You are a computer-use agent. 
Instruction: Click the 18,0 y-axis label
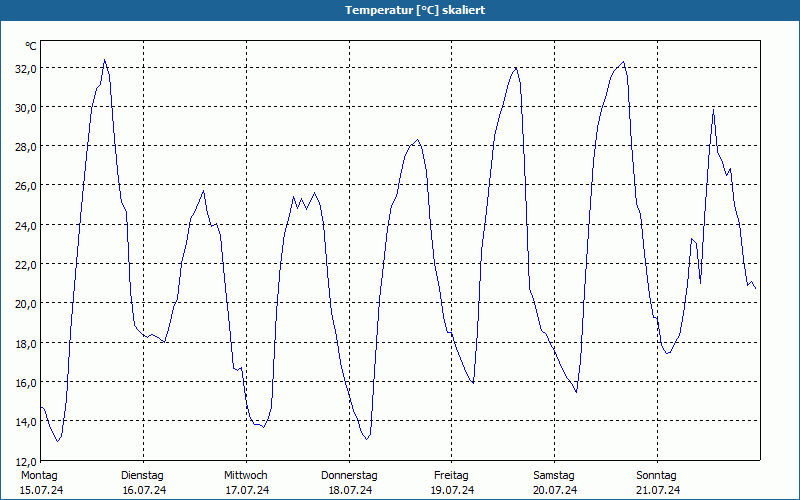26,343
